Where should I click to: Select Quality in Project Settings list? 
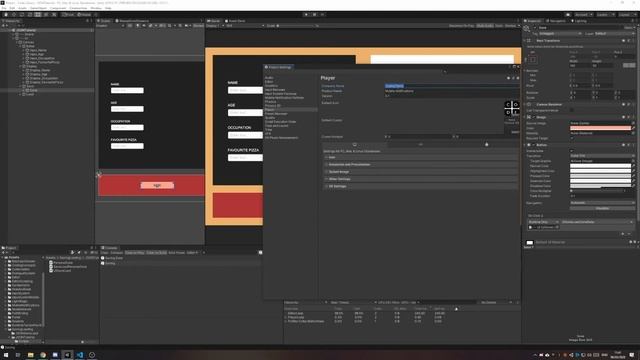click(270, 118)
